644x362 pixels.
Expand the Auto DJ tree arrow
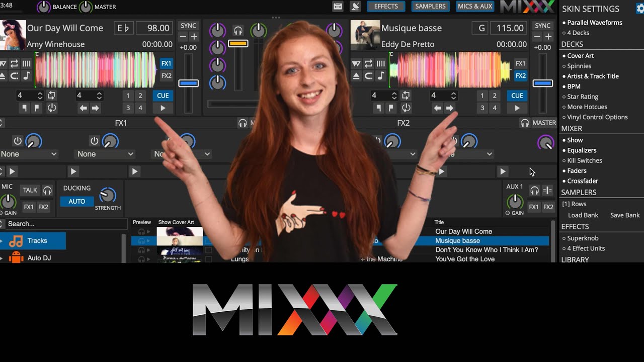tap(2, 258)
